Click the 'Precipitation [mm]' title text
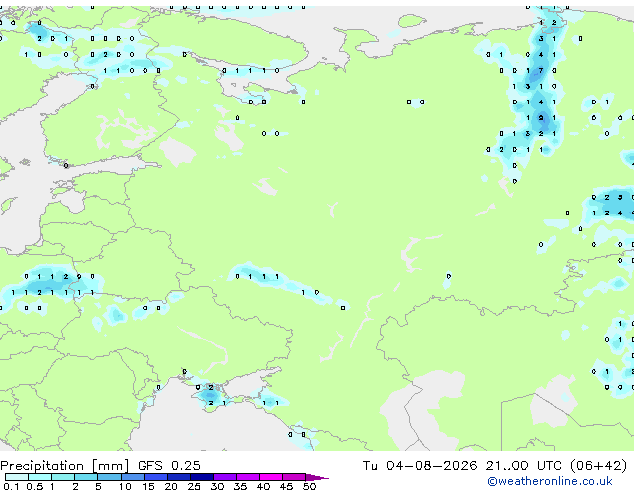 [x=65, y=466]
